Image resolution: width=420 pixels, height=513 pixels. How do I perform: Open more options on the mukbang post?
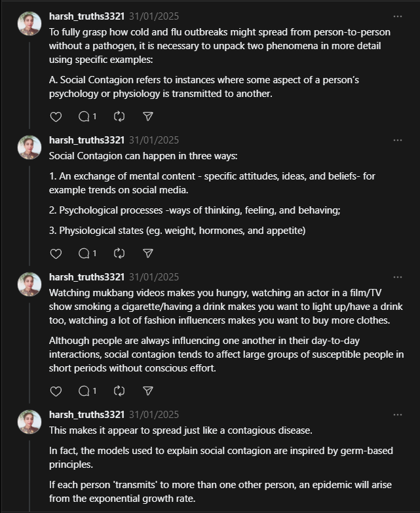pyautogui.click(x=398, y=277)
